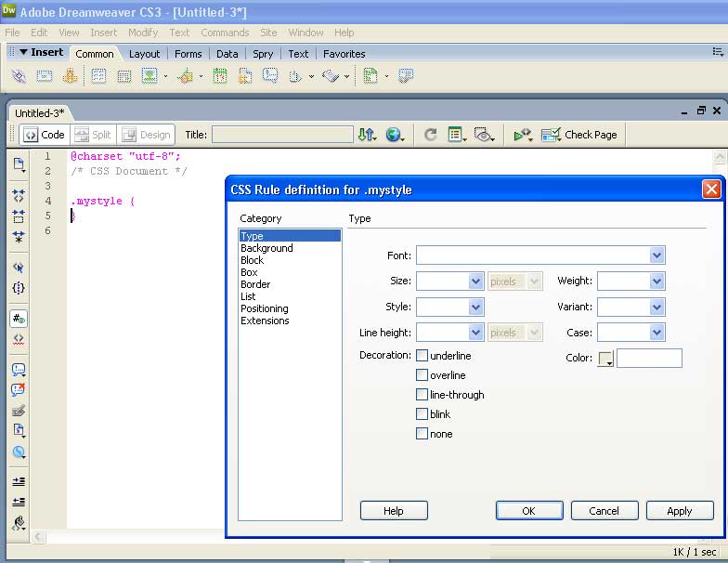
Task: Click the File Management icon
Action: 368,135
